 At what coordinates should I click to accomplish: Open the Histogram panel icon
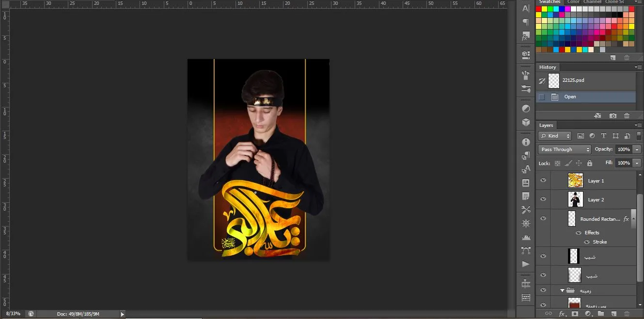click(x=526, y=237)
